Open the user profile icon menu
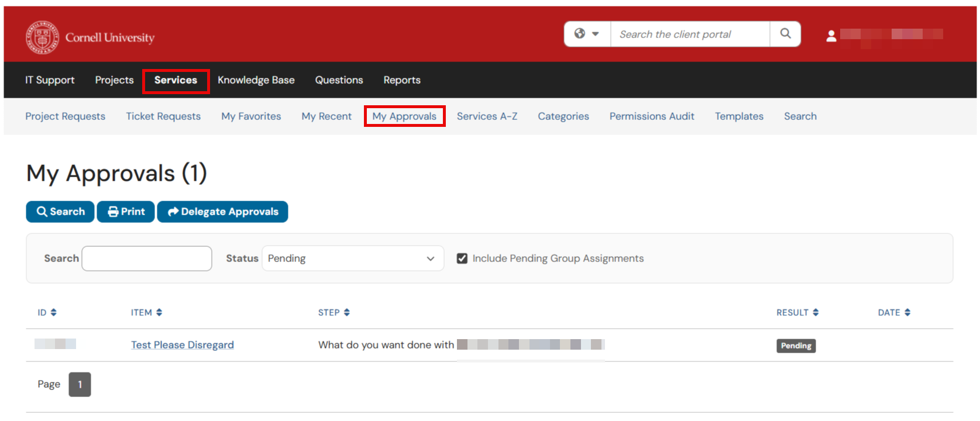Image resolution: width=980 pixels, height=421 pixels. pos(831,36)
